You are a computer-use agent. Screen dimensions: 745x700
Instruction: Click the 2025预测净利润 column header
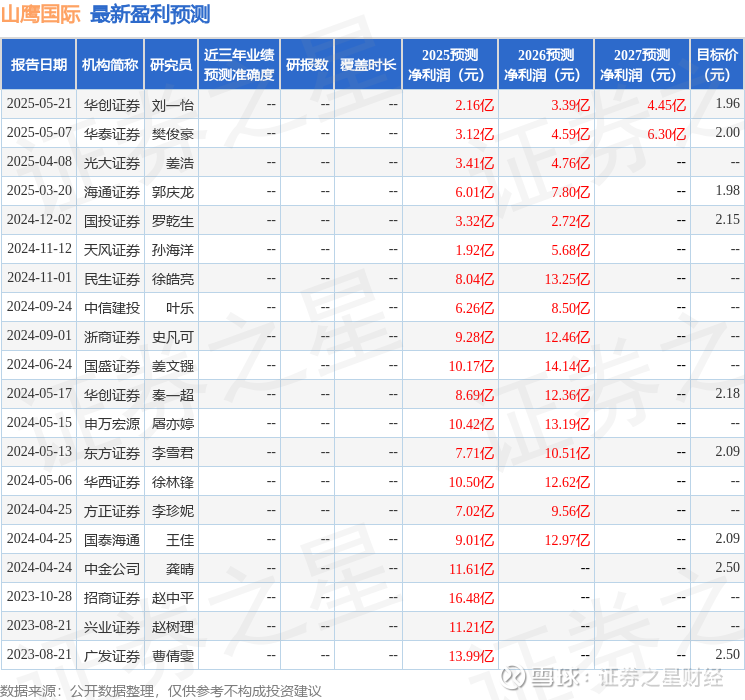point(450,65)
